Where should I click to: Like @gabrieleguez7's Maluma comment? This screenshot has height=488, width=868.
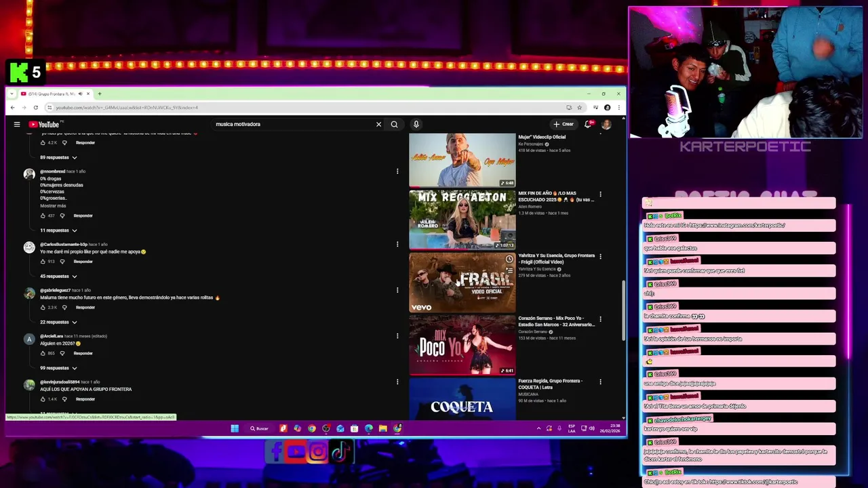(43, 307)
